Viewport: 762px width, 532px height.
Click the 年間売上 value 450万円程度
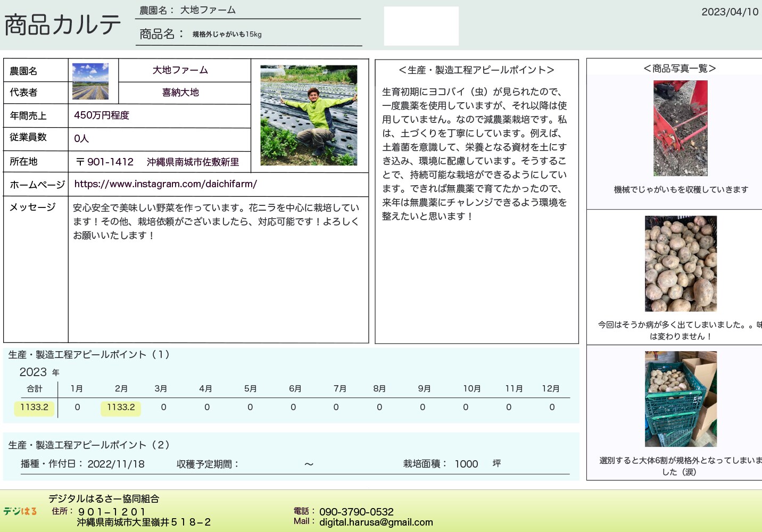[x=102, y=115]
